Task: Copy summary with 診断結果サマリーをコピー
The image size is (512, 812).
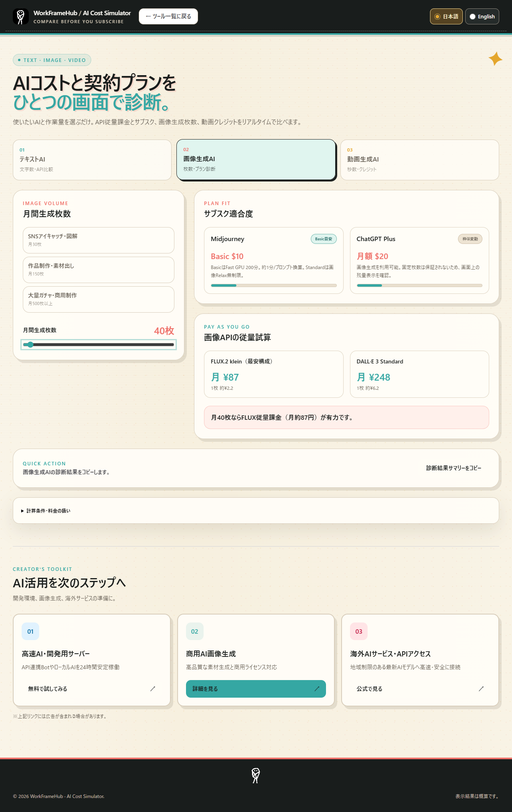Action: (454, 468)
